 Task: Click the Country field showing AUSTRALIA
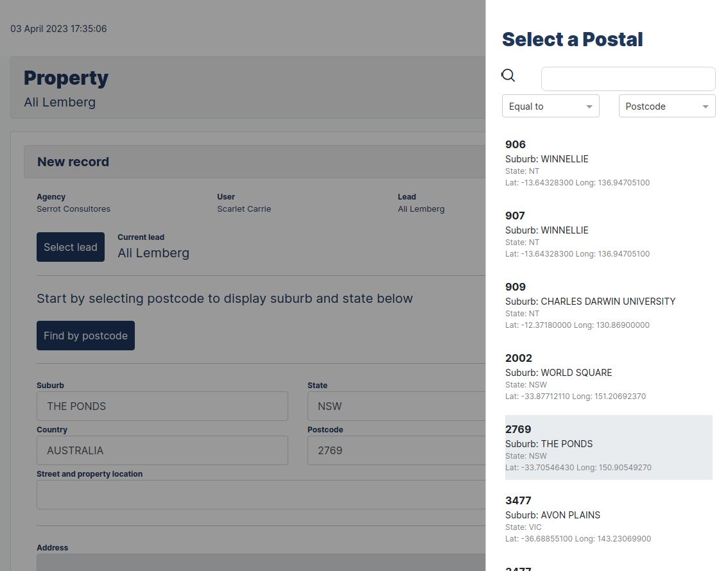click(x=162, y=450)
